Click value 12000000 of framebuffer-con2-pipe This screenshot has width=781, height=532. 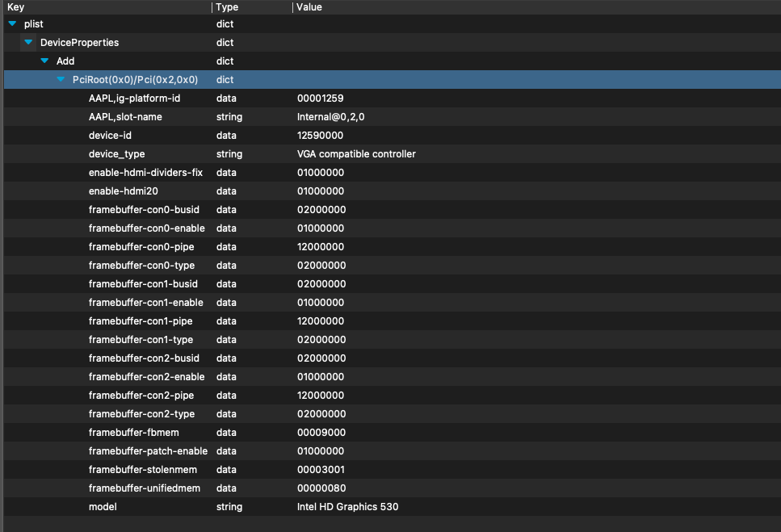[321, 395]
